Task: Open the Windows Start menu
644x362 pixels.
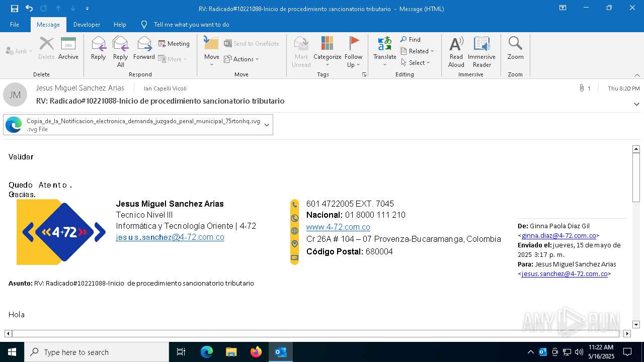Action: tap(12, 352)
